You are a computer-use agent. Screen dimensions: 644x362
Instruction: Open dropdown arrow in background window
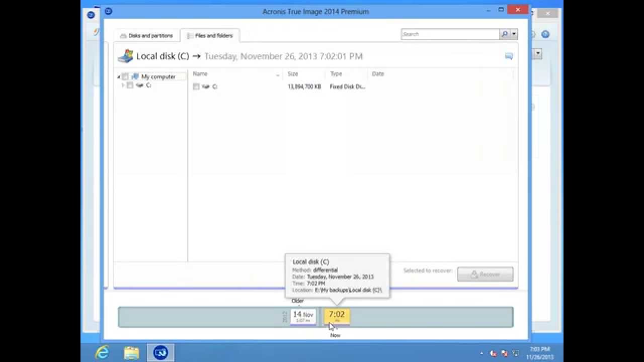coord(538,54)
